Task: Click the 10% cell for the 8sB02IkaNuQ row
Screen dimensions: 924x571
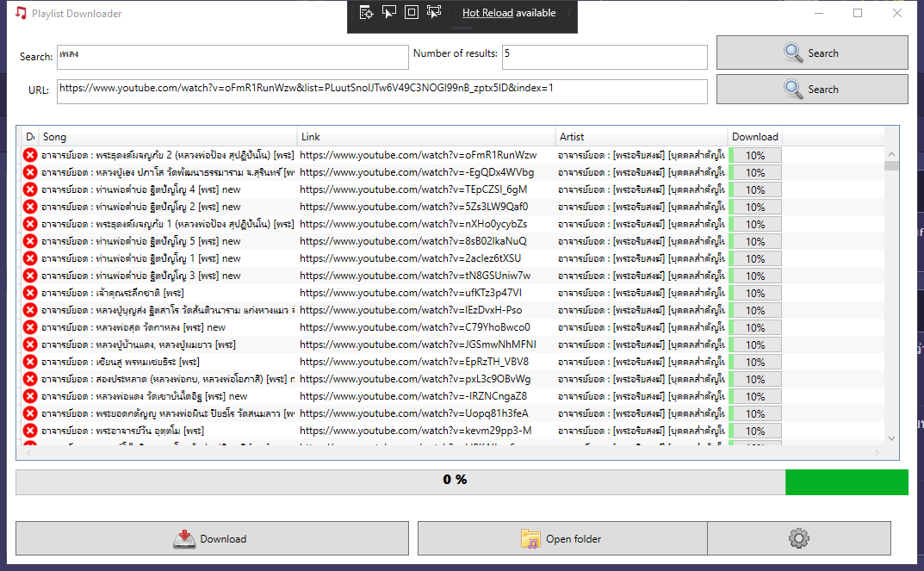Action: point(755,242)
